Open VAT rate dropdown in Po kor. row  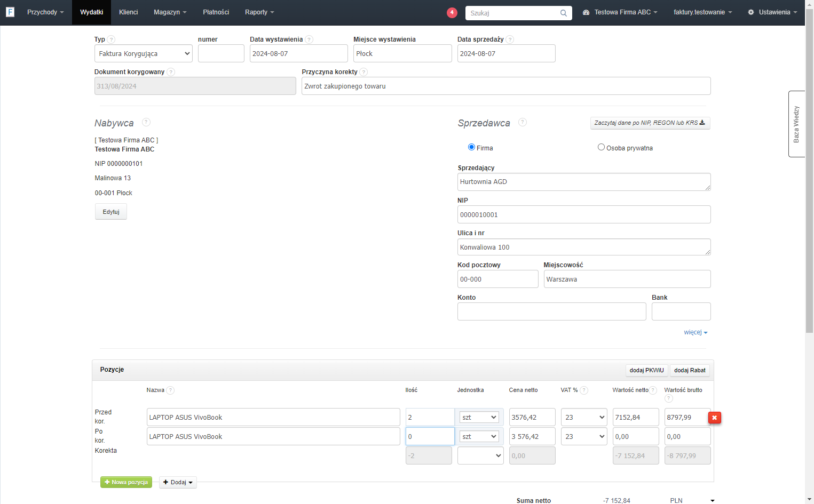point(584,436)
